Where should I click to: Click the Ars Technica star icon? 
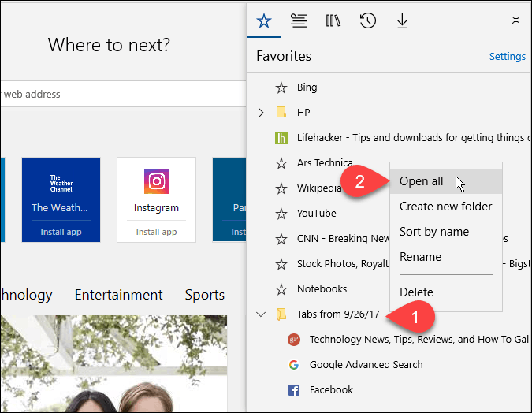[x=281, y=164]
